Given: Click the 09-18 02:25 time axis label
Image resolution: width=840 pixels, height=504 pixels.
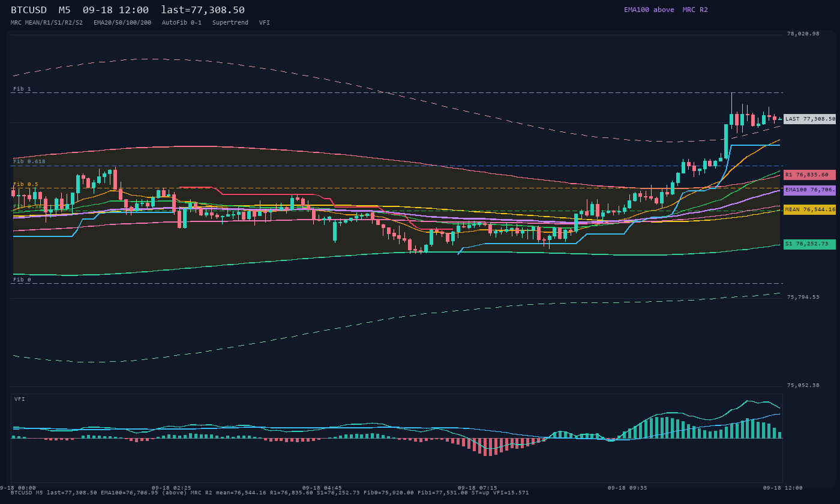Looking at the screenshot, I should point(172,488).
